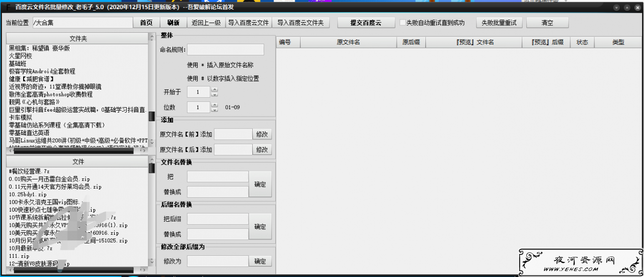
Task: Click the 『预览』文件名 column header
Action: [x=474, y=43]
